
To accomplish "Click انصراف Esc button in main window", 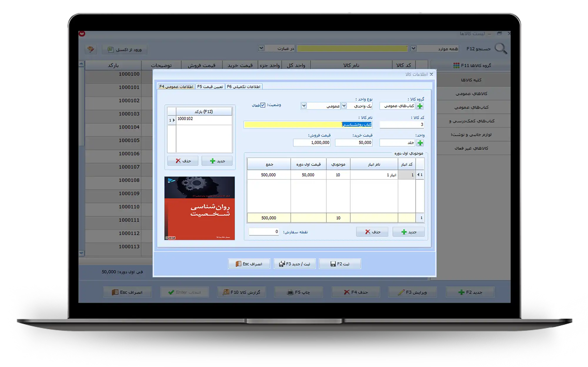I will coord(127,292).
